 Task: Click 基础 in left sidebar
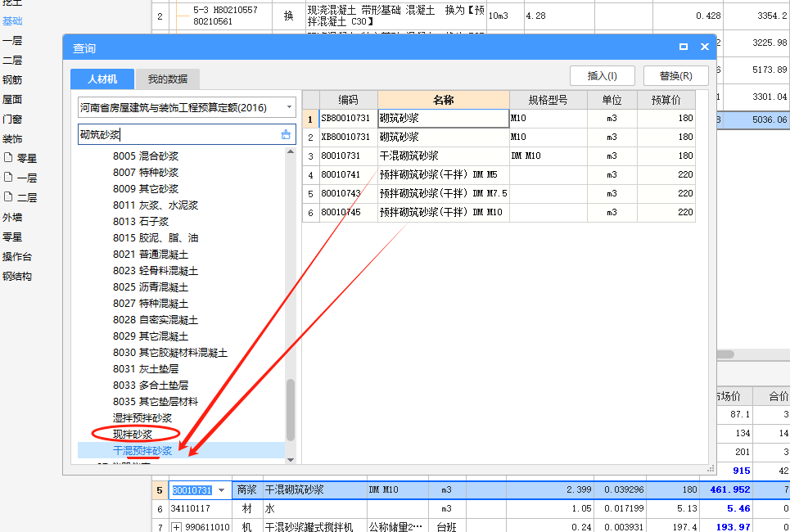[12, 21]
